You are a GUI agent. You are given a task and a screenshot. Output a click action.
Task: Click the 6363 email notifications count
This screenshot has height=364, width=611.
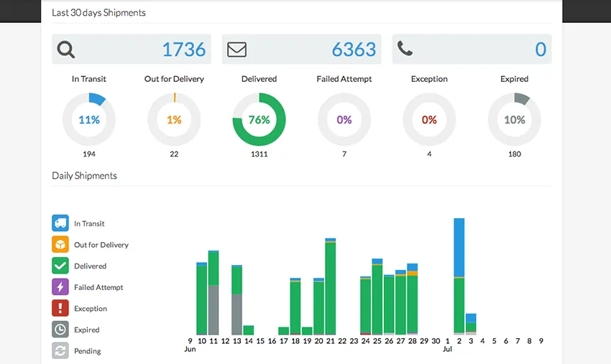click(354, 50)
